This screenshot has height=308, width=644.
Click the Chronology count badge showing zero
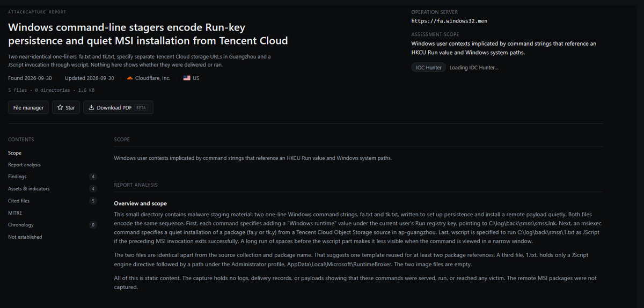[x=93, y=225]
